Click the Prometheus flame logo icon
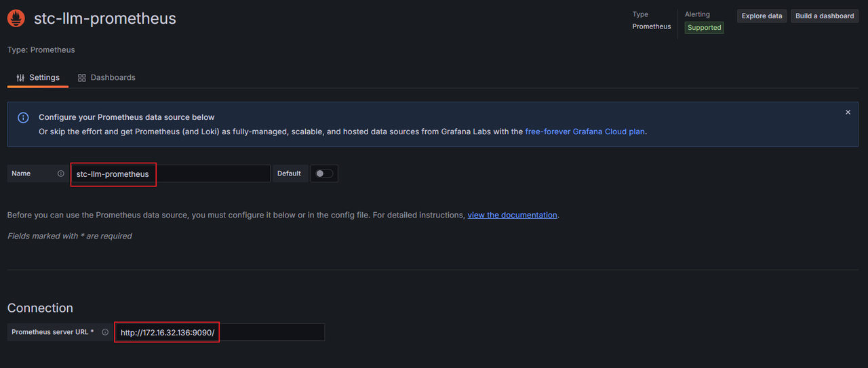The width and height of the screenshot is (868, 368). 16,18
